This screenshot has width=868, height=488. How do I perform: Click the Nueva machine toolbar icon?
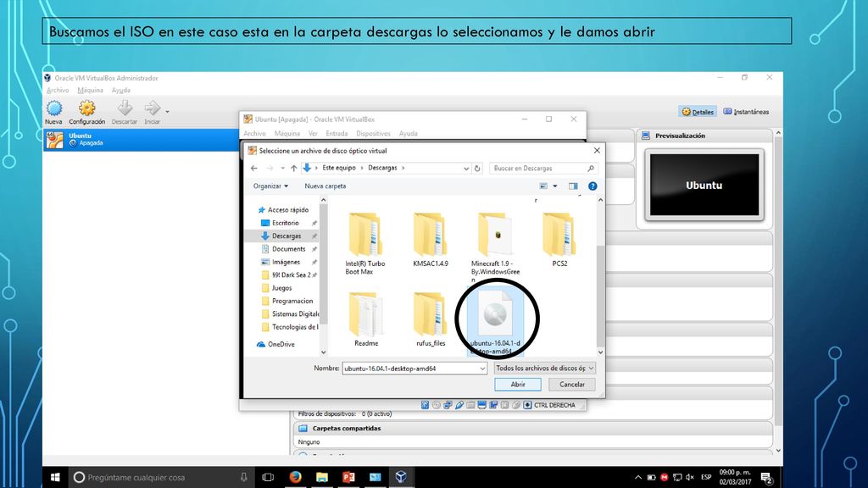pos(54,108)
